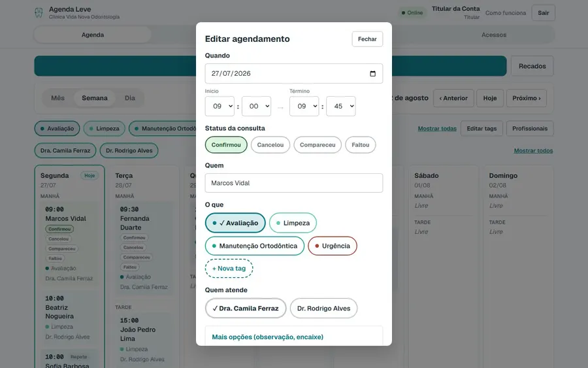Open the start minutes dropdown
The image size is (588, 368).
click(x=257, y=106)
